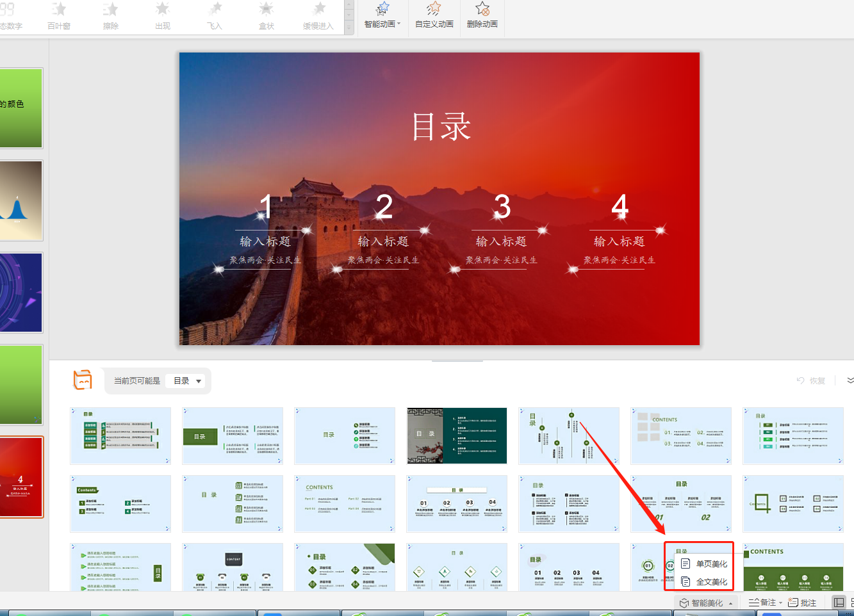
Task: Click the orange assistant mascot icon
Action: pyautogui.click(x=83, y=380)
